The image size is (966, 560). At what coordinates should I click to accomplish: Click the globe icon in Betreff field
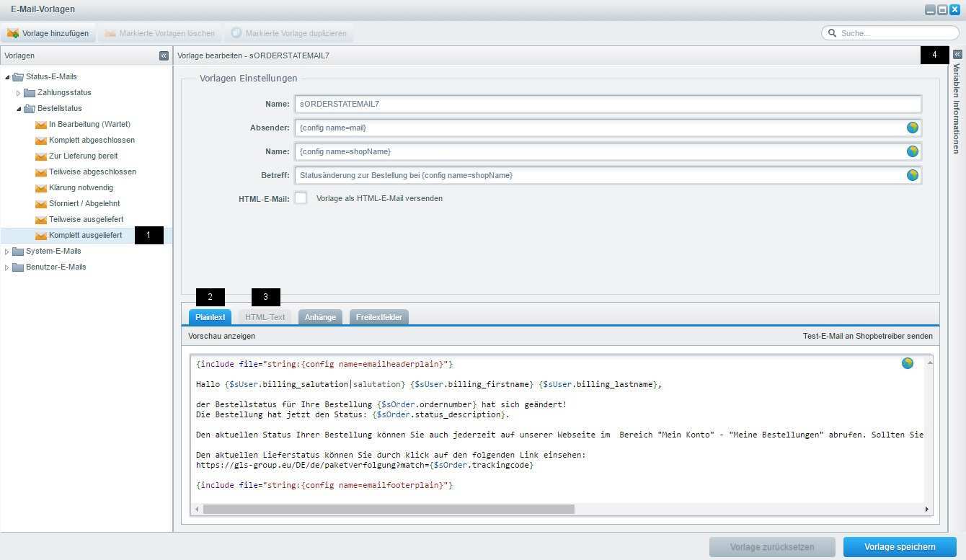(912, 175)
